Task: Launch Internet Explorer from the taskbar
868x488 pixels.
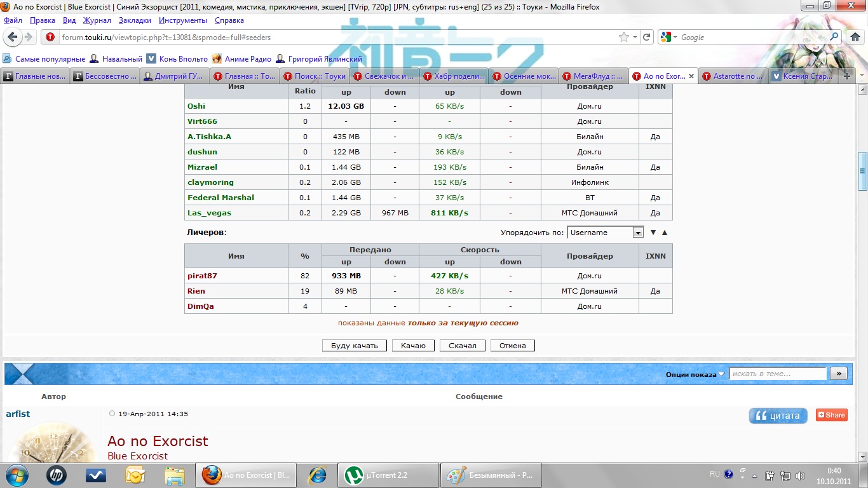Action: pyautogui.click(x=317, y=475)
